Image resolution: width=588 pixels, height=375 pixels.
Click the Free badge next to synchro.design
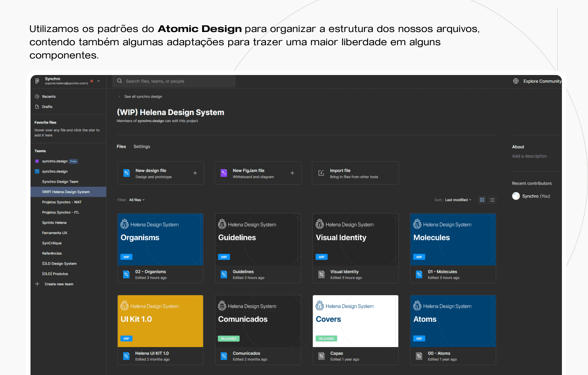(73, 161)
